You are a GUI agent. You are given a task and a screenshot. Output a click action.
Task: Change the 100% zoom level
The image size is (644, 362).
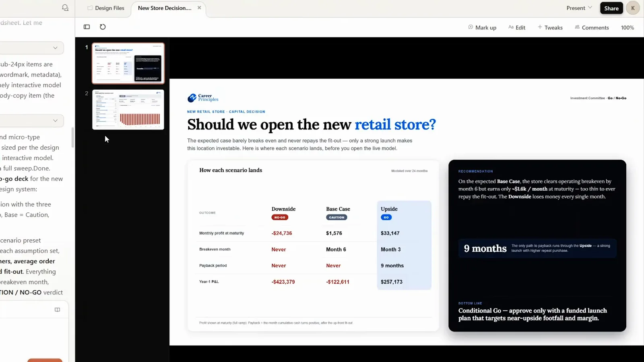[x=627, y=27]
